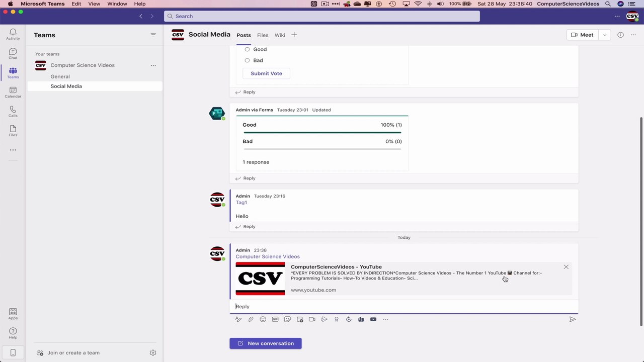This screenshot has width=644, height=362.
Task: Select the Computer Science Videos team
Action: point(83,65)
